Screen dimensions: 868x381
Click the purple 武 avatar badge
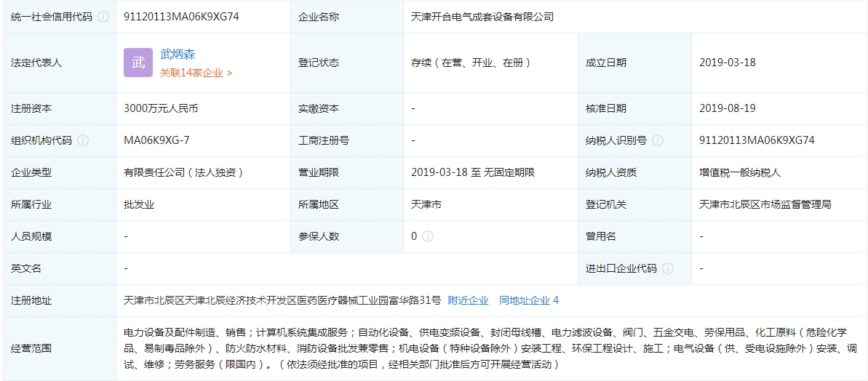pos(138,63)
